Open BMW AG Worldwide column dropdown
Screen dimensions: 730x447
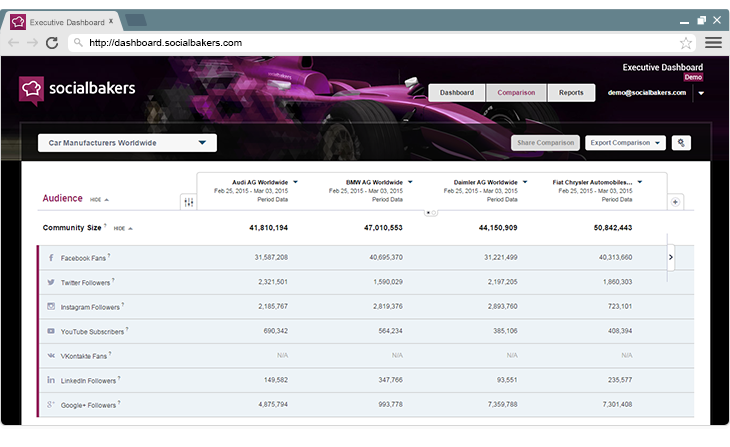[x=410, y=182]
